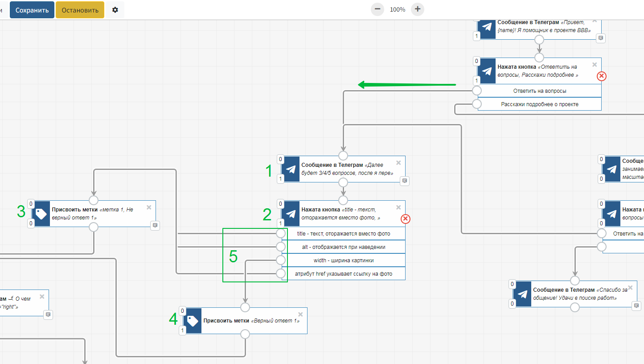Viewport: 644px width, 364px height.
Task: Click tag icon of 'метка 1, Не верный ответ 1' block
Action: coord(41,214)
